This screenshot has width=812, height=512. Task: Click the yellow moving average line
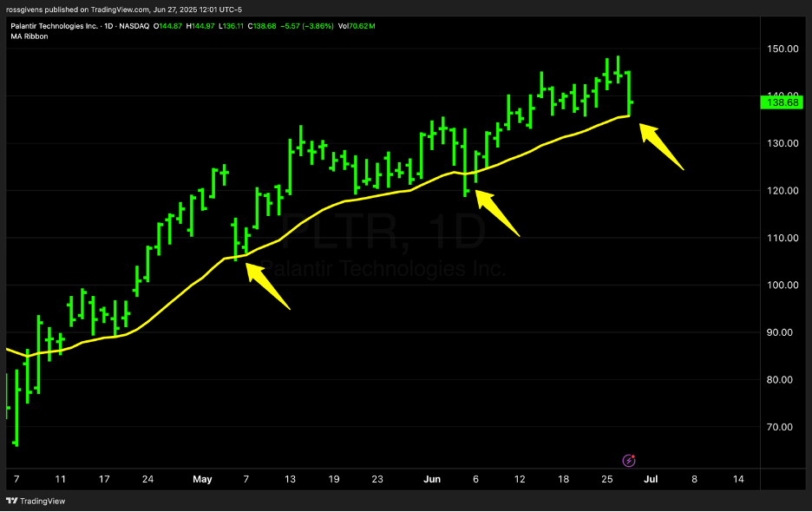(347, 198)
